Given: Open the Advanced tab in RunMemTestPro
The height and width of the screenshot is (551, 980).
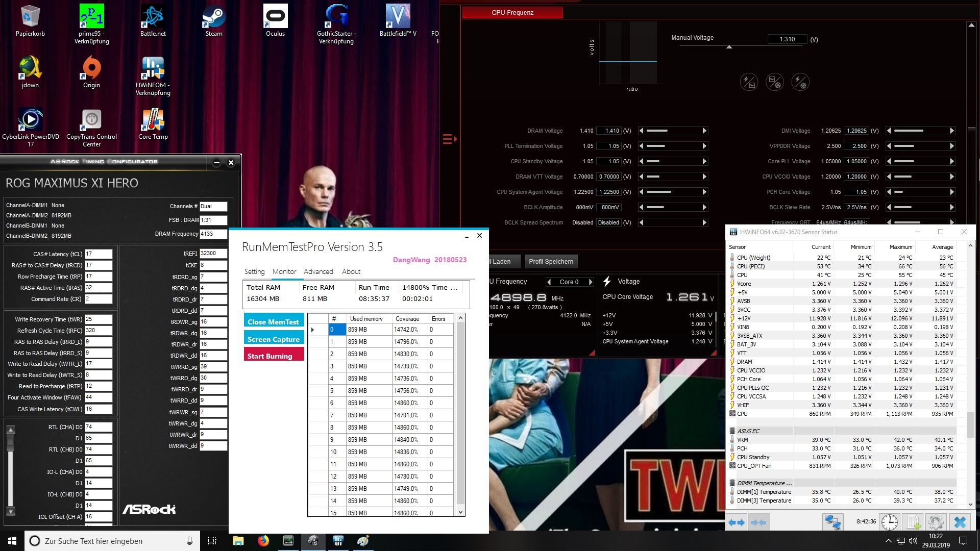Looking at the screenshot, I should point(318,271).
